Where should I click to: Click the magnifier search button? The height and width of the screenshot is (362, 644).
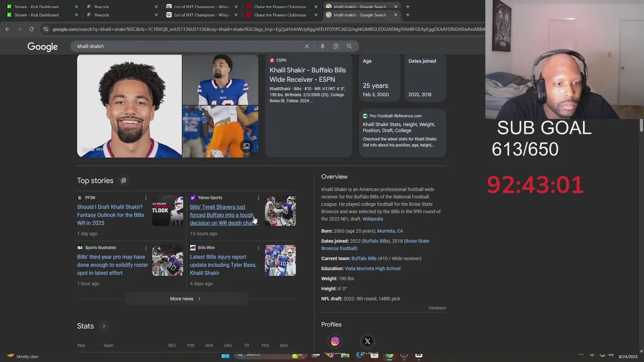pos(349,46)
